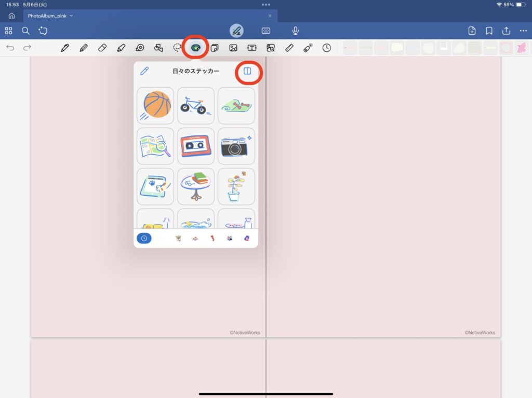Switch to red ribbon sticker pack tab

pos(212,238)
